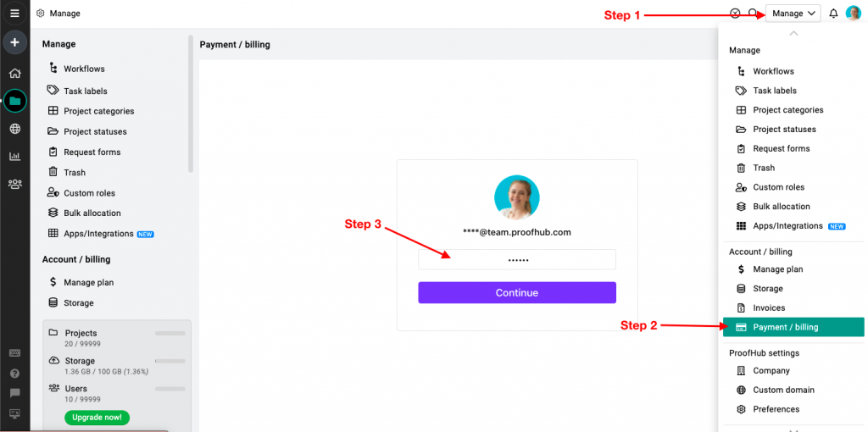Click the purple Continue button
Image resolution: width=868 pixels, height=432 pixels.
517,292
